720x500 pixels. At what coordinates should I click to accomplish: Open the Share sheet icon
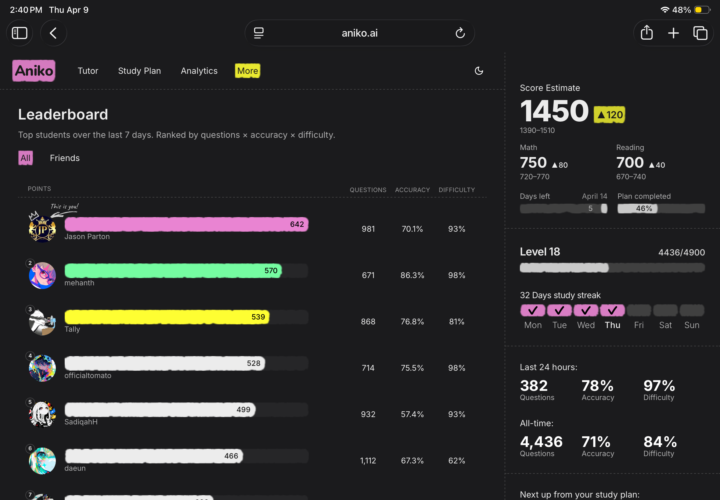click(x=647, y=33)
